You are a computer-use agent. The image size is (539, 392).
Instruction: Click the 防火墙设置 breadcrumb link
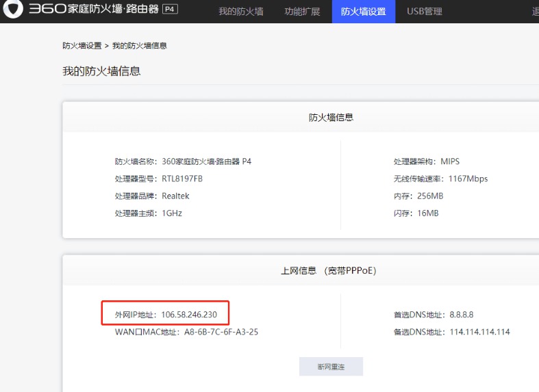click(82, 46)
